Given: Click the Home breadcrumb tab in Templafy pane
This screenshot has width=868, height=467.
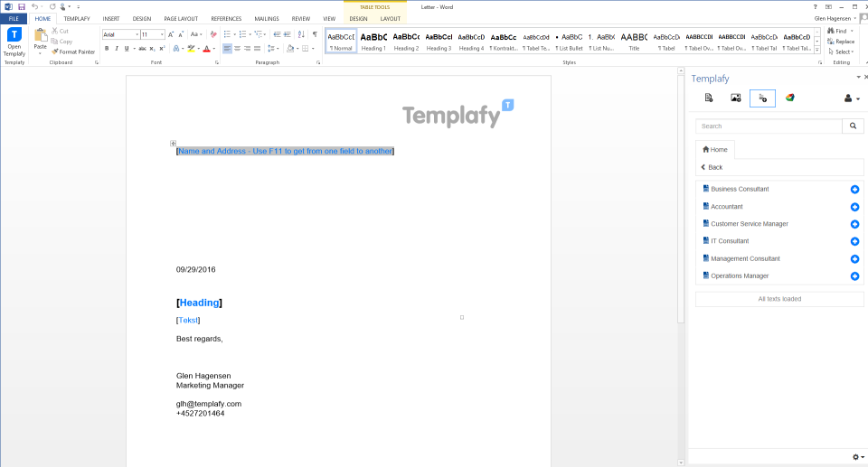Looking at the screenshot, I should click(x=714, y=149).
